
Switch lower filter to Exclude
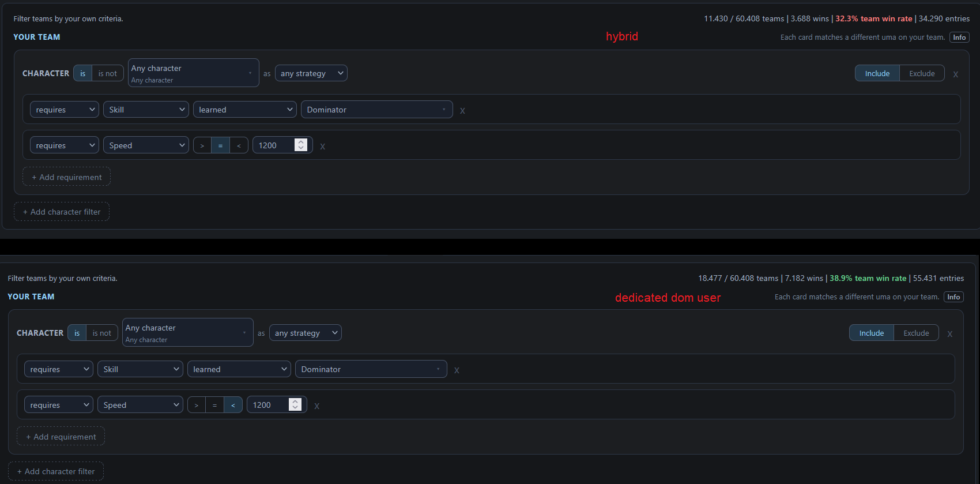(916, 333)
